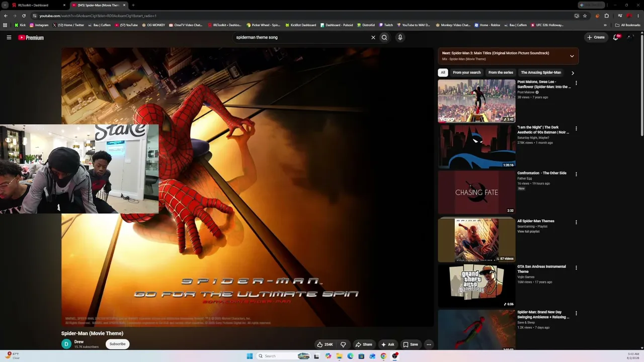Viewport: 644px width, 362px height.
Task: Open the Chrome apps grid in bookmarks bar
Action: [x=5, y=25]
